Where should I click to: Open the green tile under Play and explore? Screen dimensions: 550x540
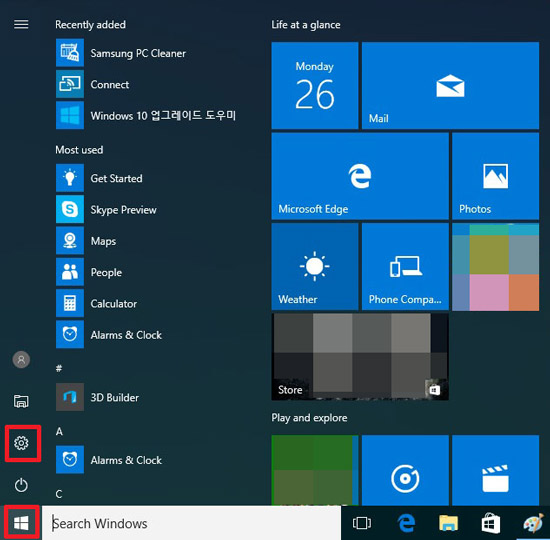click(x=315, y=470)
